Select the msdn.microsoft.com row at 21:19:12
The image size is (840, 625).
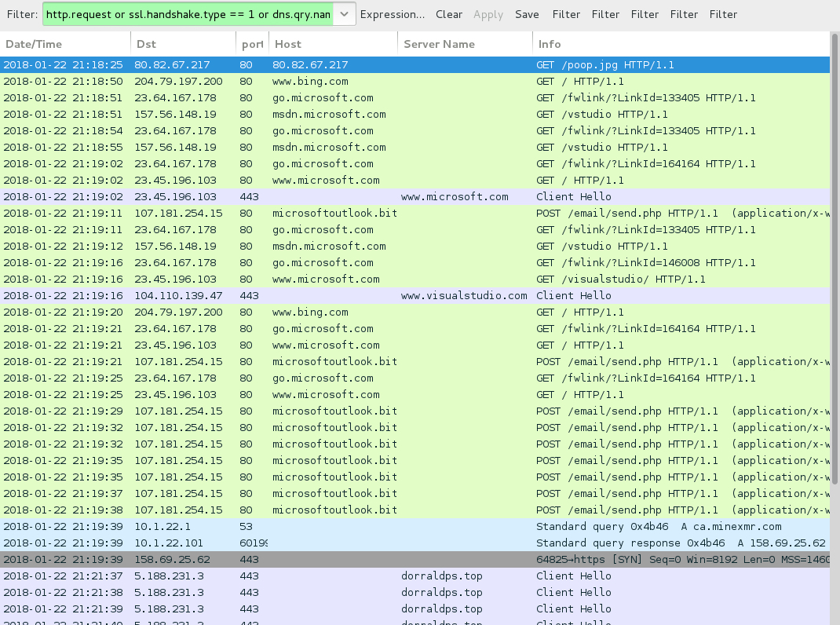click(x=415, y=246)
